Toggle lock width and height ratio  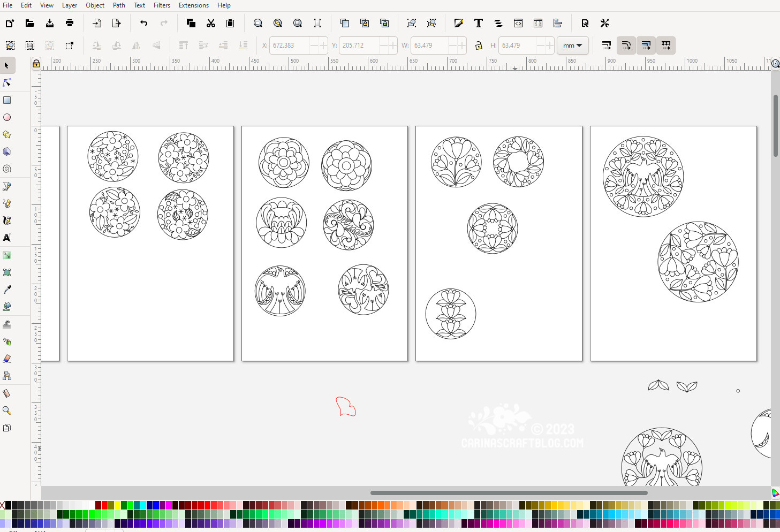tap(479, 45)
